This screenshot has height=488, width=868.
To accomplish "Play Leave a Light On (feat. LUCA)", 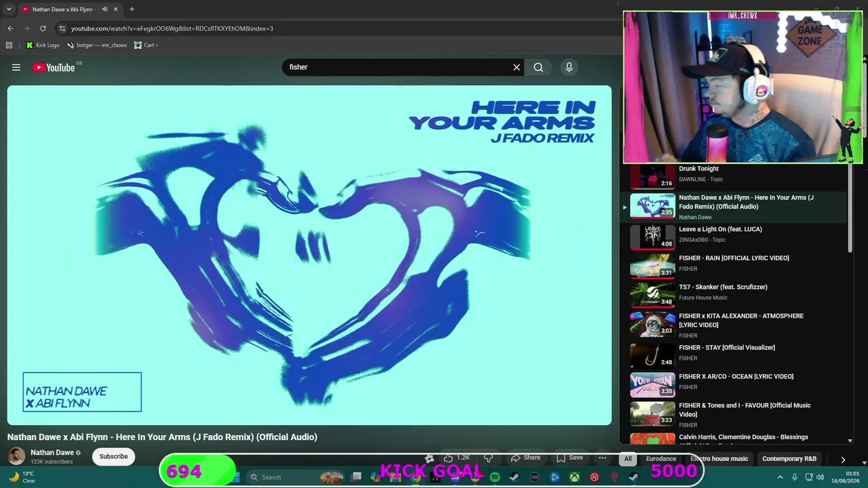I will click(x=720, y=229).
